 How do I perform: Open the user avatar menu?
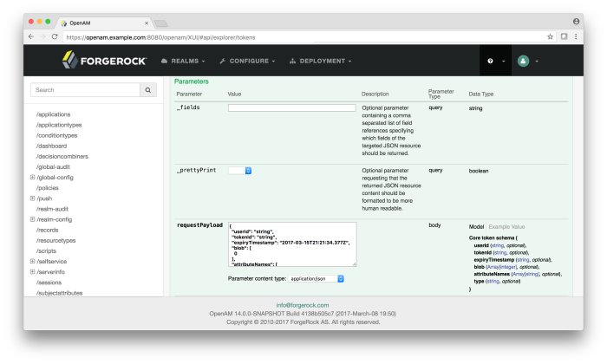coord(527,61)
